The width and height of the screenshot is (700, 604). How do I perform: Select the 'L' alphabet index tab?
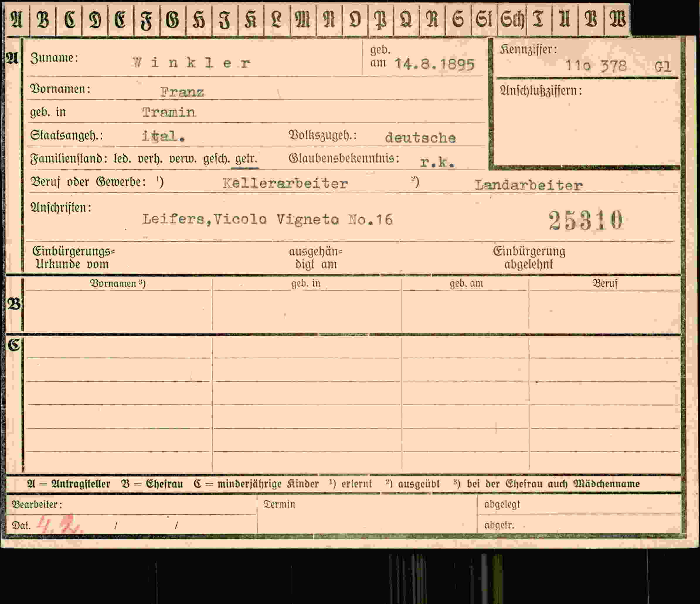(x=277, y=20)
